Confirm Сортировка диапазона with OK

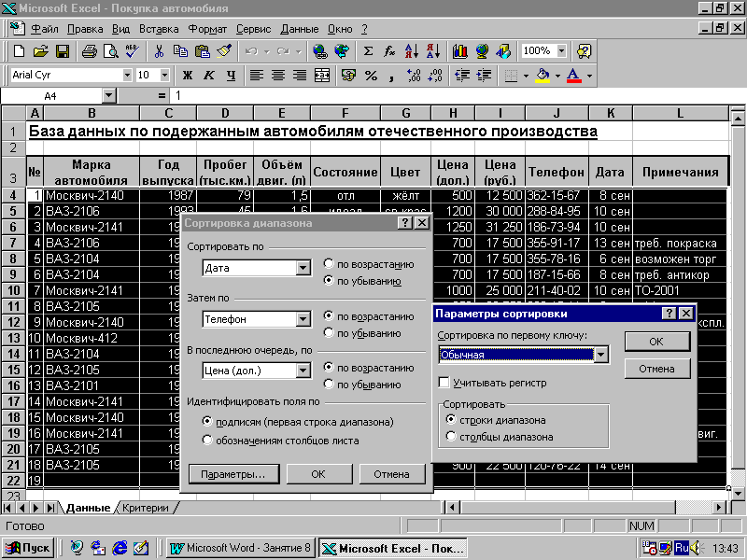tap(318, 474)
